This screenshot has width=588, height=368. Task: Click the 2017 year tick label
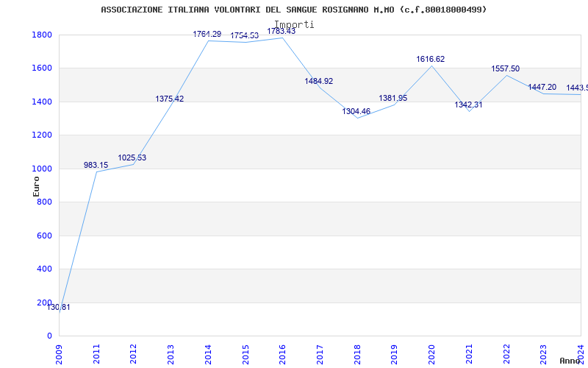click(320, 355)
